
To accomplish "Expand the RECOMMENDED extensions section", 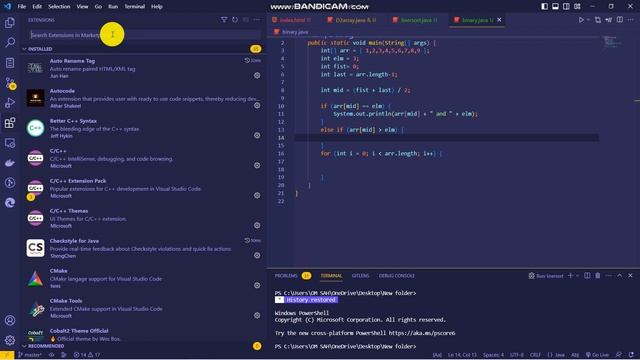I will (142, 346).
